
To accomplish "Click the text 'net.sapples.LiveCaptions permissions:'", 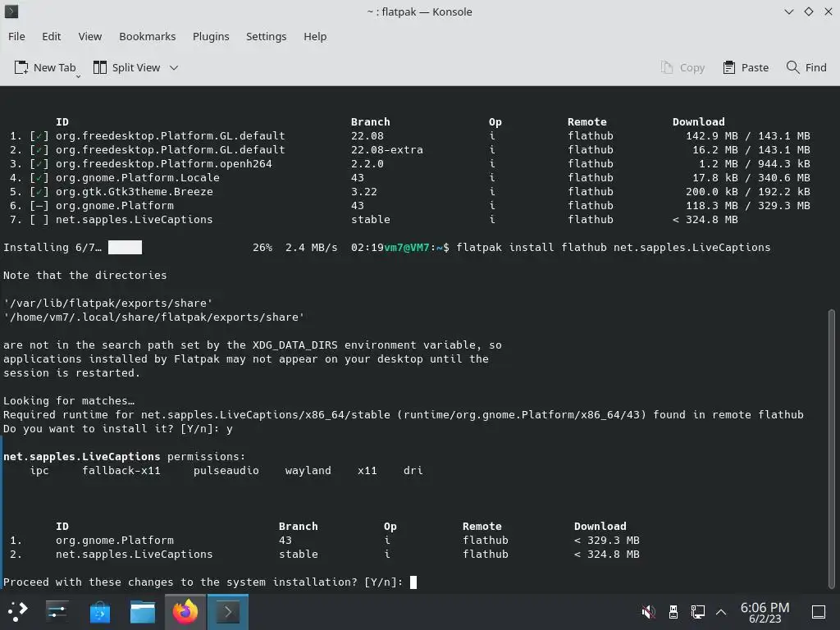I will pos(125,456).
